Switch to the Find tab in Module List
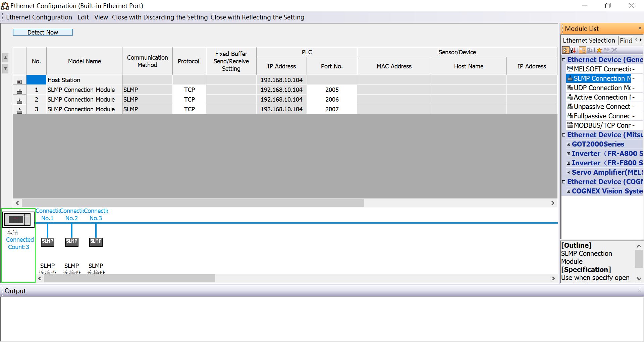This screenshot has height=342, width=644. point(626,40)
